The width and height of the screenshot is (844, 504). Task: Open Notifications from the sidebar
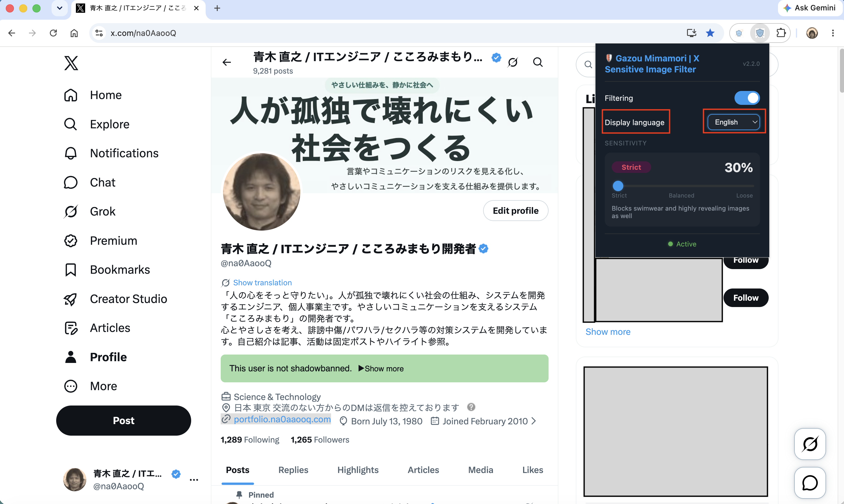tap(111, 153)
